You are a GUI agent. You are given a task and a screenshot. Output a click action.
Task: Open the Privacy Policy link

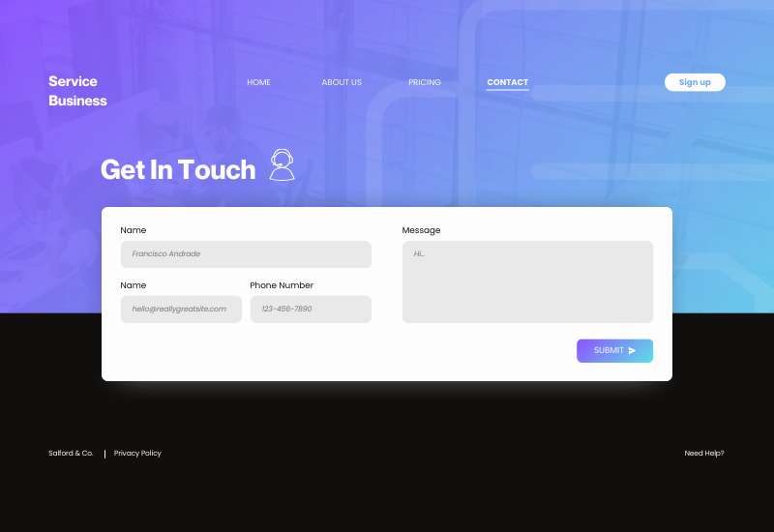point(137,454)
